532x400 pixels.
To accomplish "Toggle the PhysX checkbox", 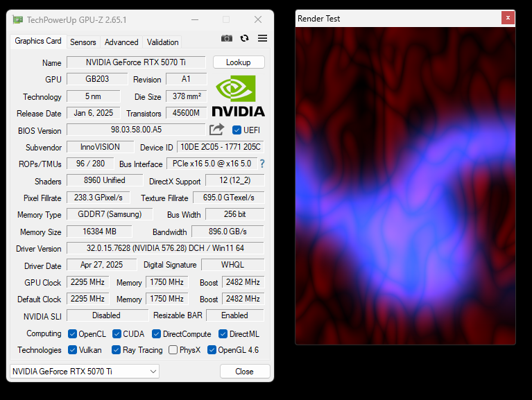I will click(x=173, y=350).
